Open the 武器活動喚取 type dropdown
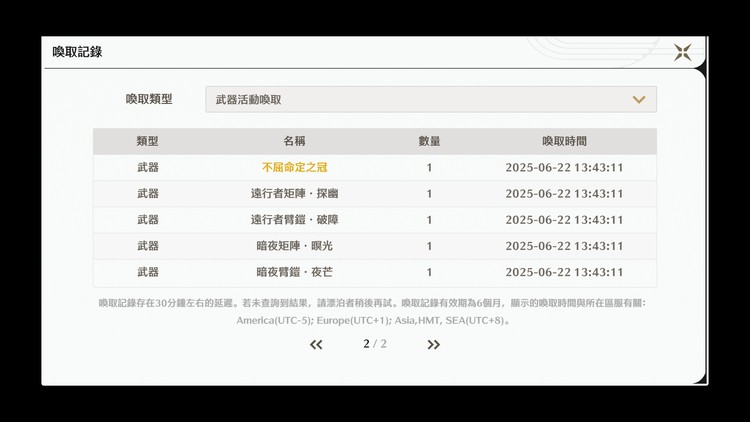750x422 pixels. click(x=431, y=100)
